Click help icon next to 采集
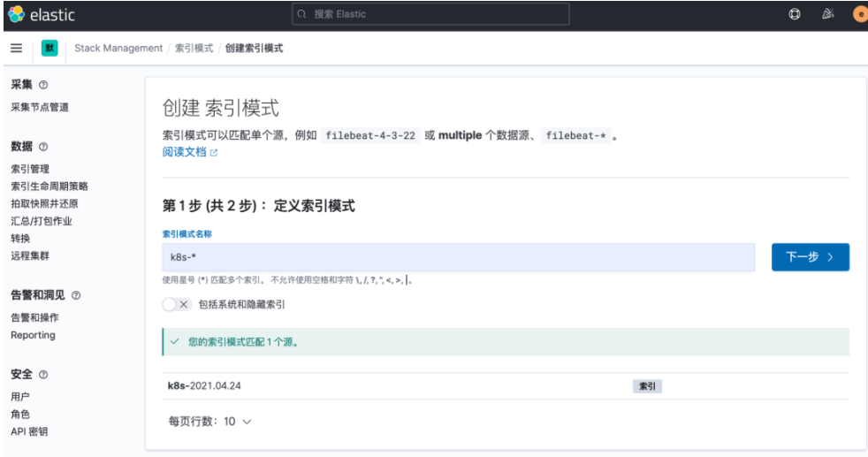868x457 pixels. (43, 85)
